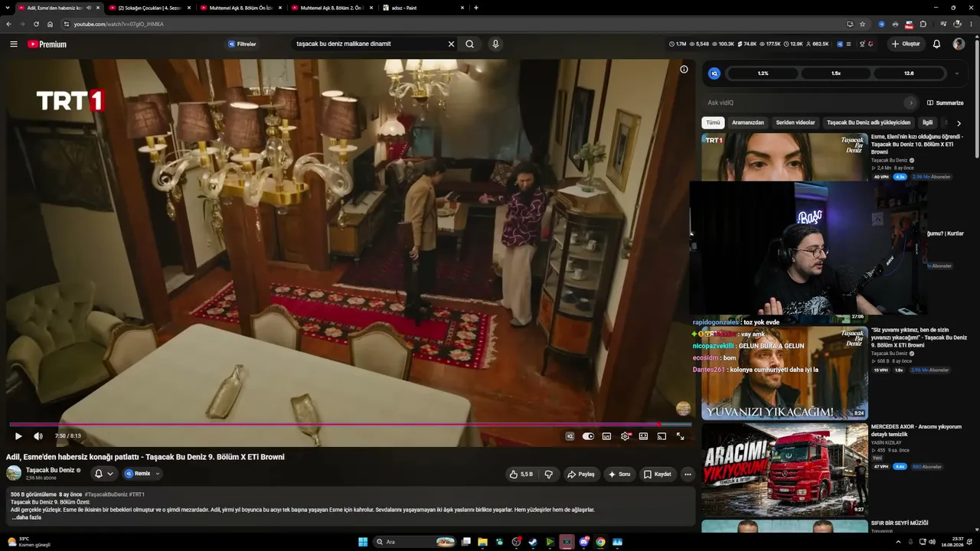Go to YouTube Premium home logo
This screenshot has width=980, height=551.
[47, 44]
